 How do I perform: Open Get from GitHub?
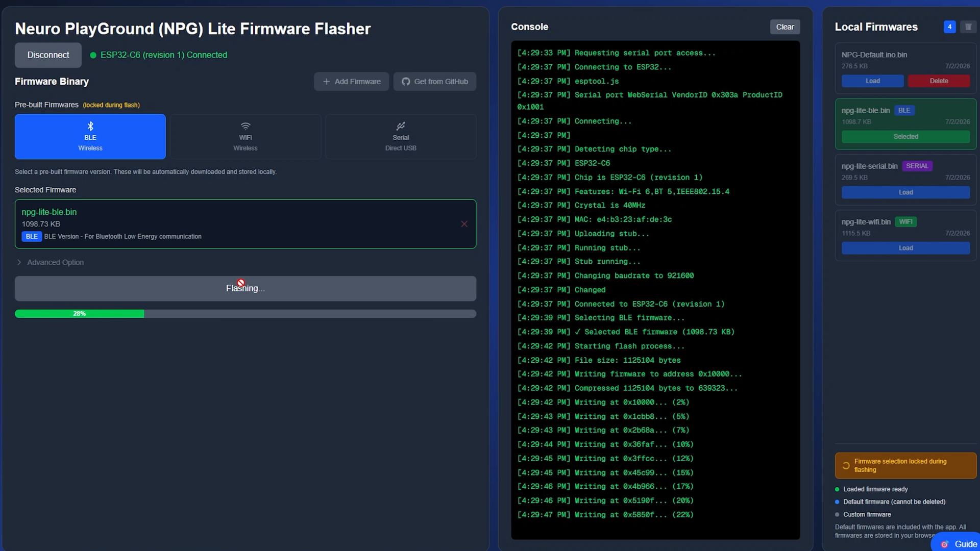point(434,82)
